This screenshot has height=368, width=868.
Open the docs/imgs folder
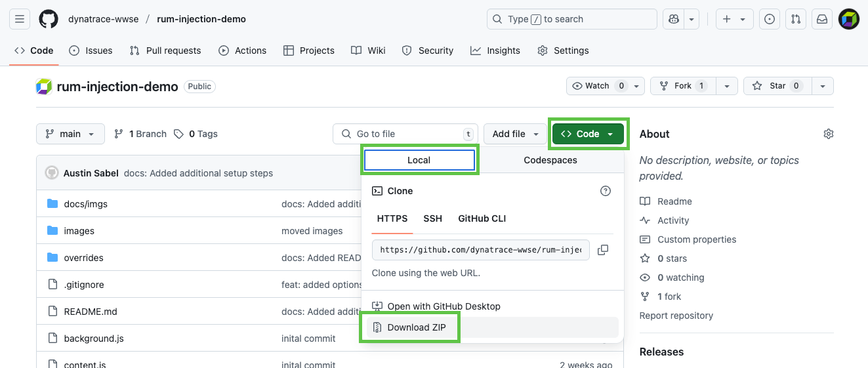(x=85, y=204)
